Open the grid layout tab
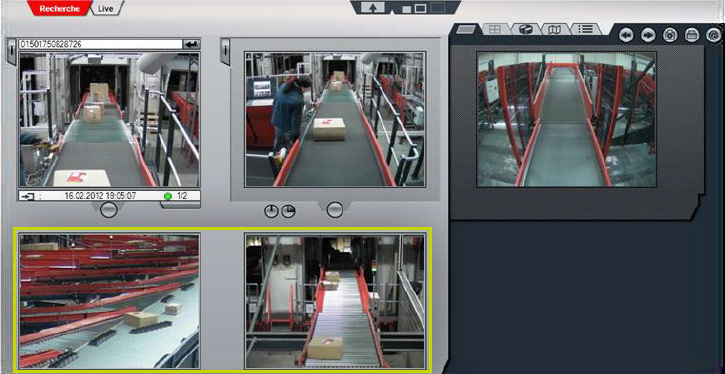This screenshot has height=374, width=725. 495,30
